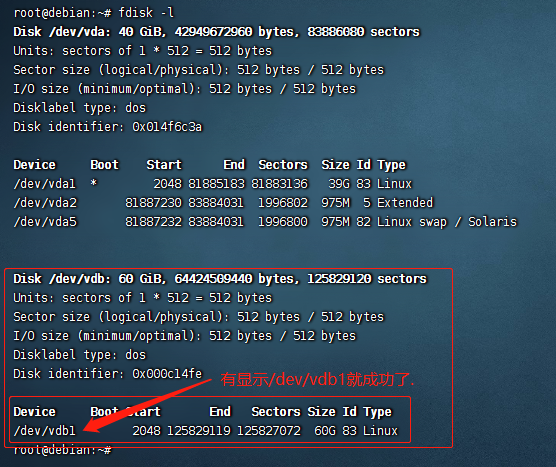This screenshot has height=467, width=556.
Task: Click the "125829120 sectors" value
Action: pos(367,279)
